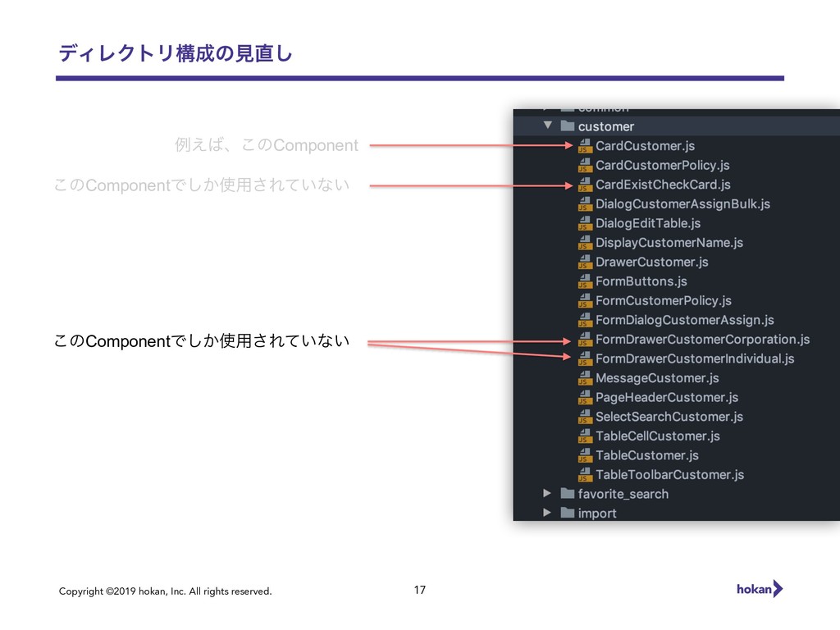
Task: Open FormDrawerCustomerIndividual.js file name
Action: (x=695, y=358)
